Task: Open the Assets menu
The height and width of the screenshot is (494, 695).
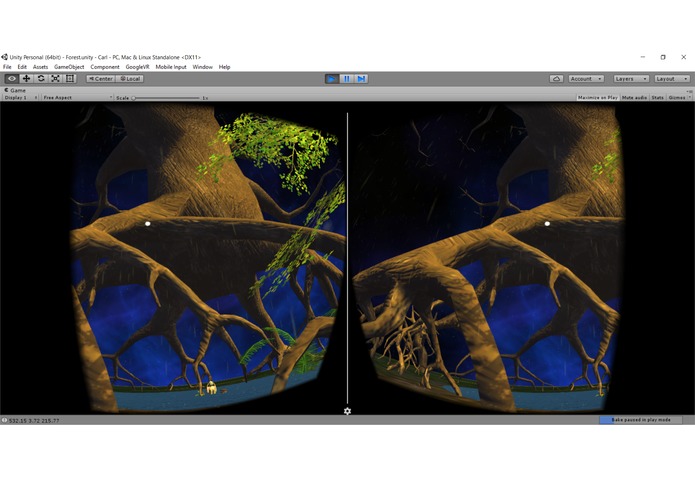Action: pos(40,67)
